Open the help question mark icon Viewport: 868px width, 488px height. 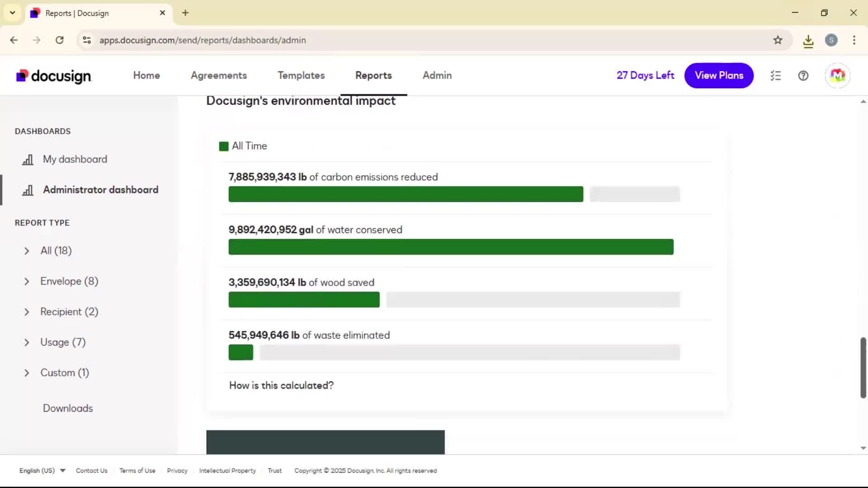point(803,75)
